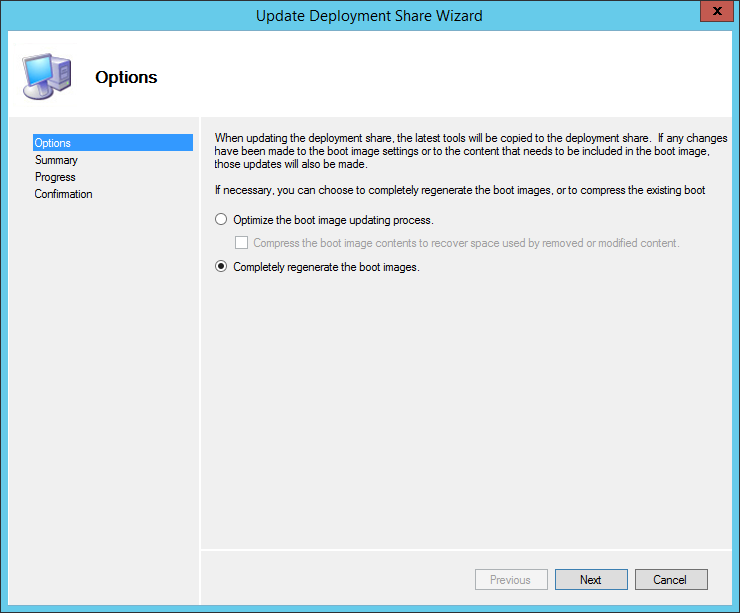Viewport: 740px width, 613px height.
Task: Click the paragraph about latest tools being copied
Action: pos(460,150)
